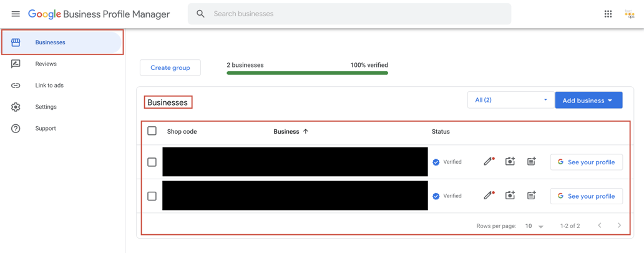
Task: Click the 1-2 of 2 pagination text
Action: (x=570, y=226)
